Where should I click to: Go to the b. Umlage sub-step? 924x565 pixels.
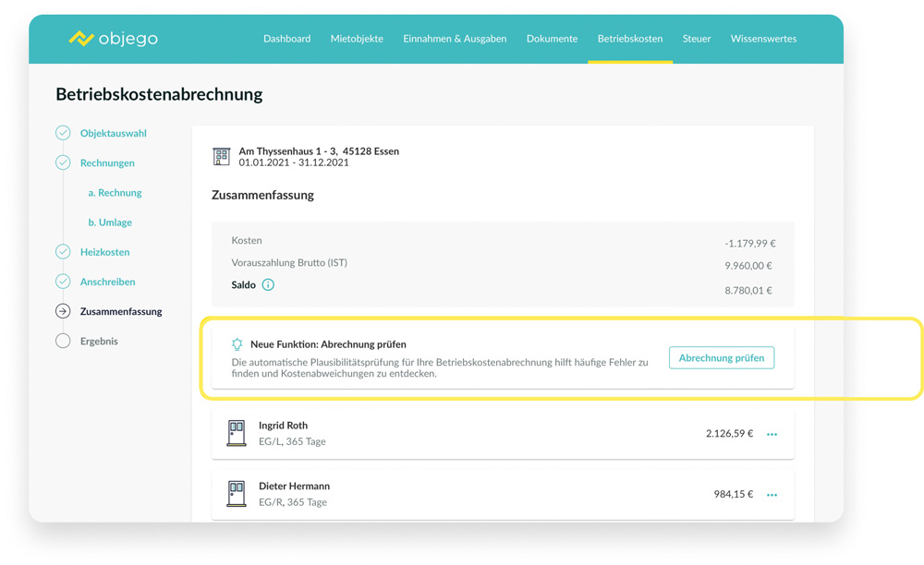[x=110, y=222]
